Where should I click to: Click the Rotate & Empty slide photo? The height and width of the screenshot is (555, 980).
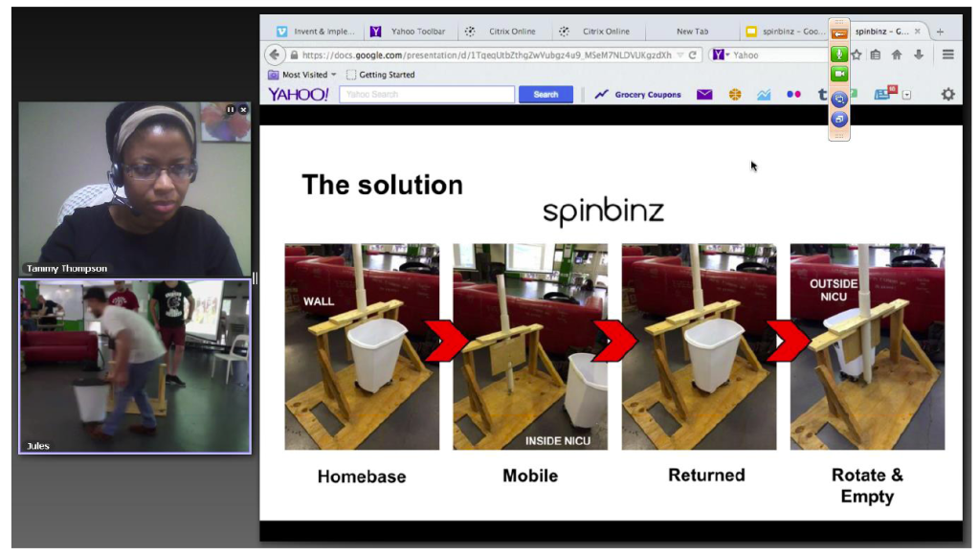pyautogui.click(x=867, y=346)
